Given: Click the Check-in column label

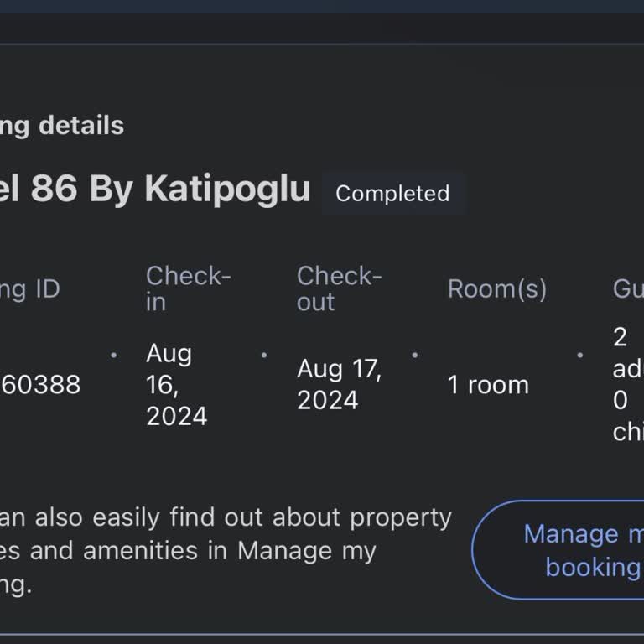Looking at the screenshot, I should [188, 288].
